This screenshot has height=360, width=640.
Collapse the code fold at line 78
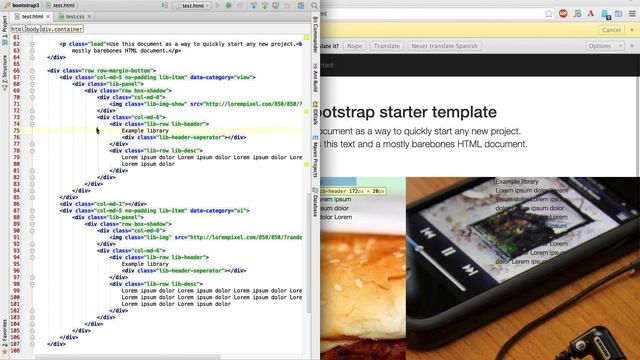pyautogui.click(x=32, y=151)
